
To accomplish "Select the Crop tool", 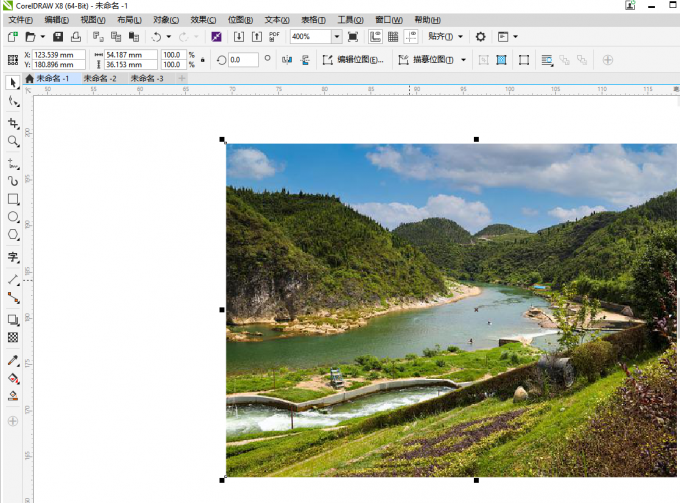I will coord(13,122).
